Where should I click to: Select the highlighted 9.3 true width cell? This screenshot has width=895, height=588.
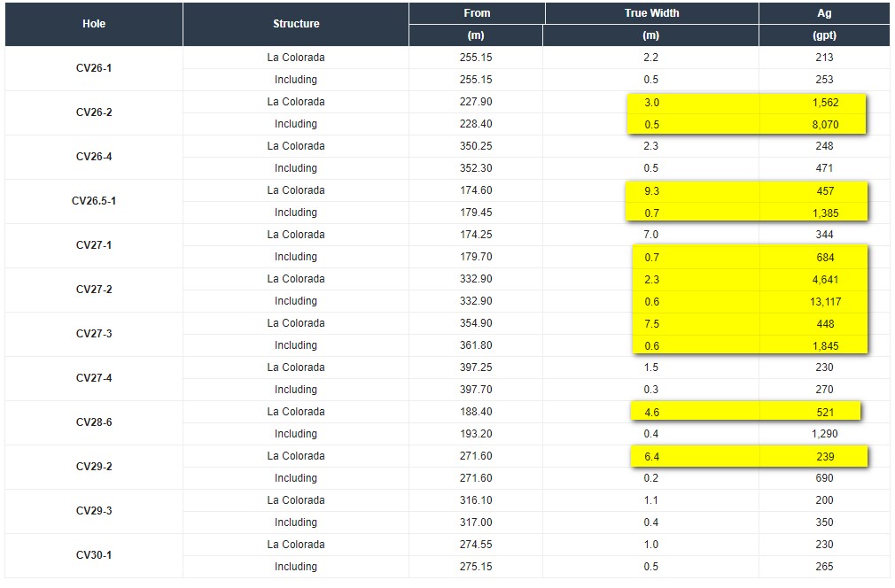652,191
